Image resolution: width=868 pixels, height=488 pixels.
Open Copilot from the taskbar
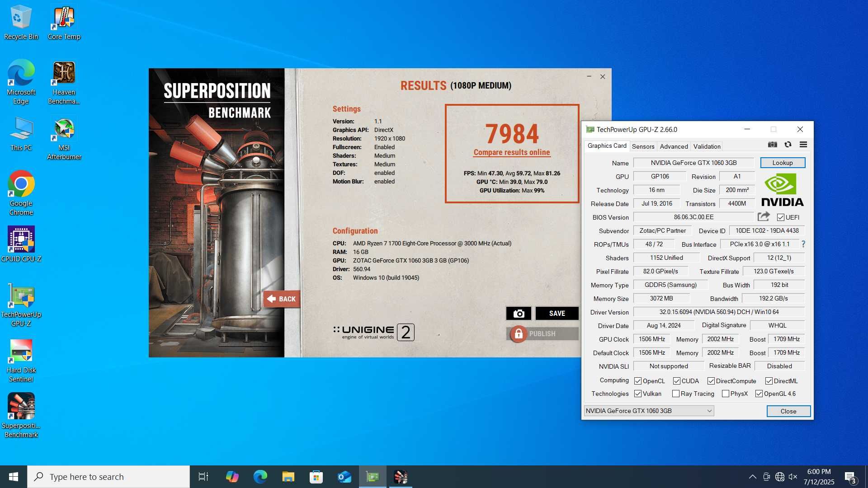tap(232, 477)
